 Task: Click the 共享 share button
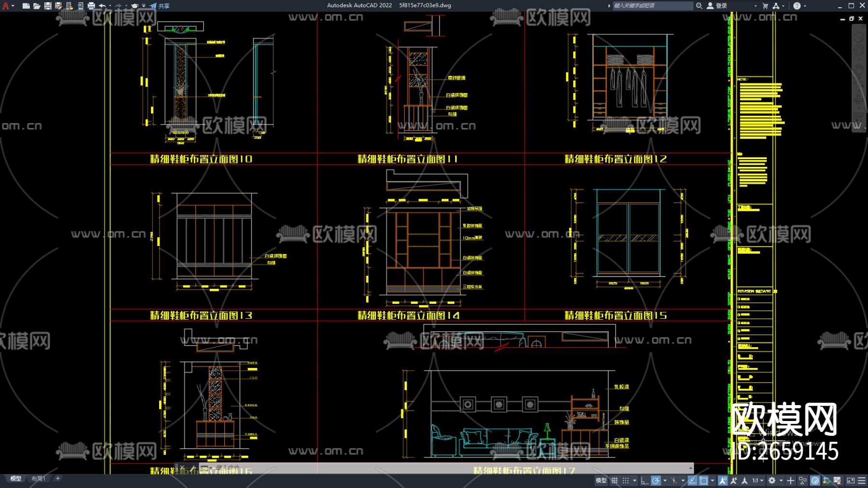tap(160, 6)
